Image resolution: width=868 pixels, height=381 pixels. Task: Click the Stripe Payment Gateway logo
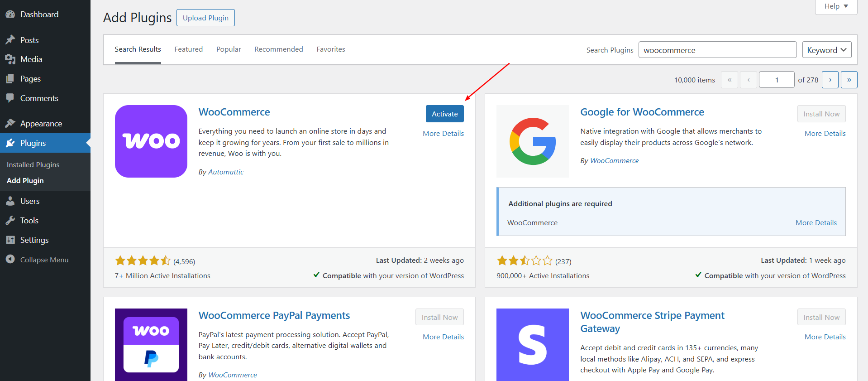coord(533,345)
